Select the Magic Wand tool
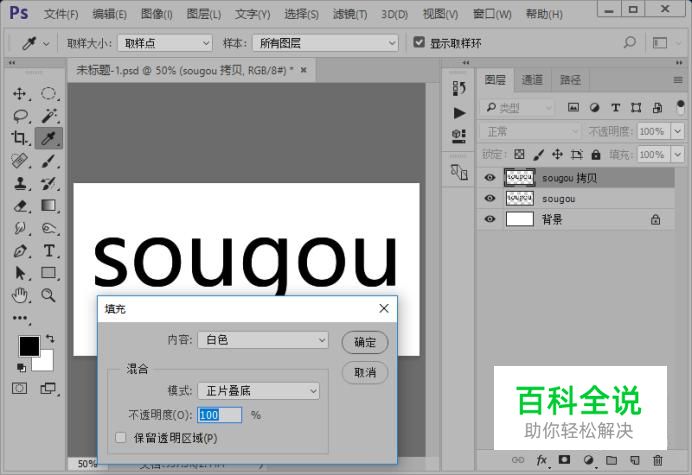 [x=49, y=116]
